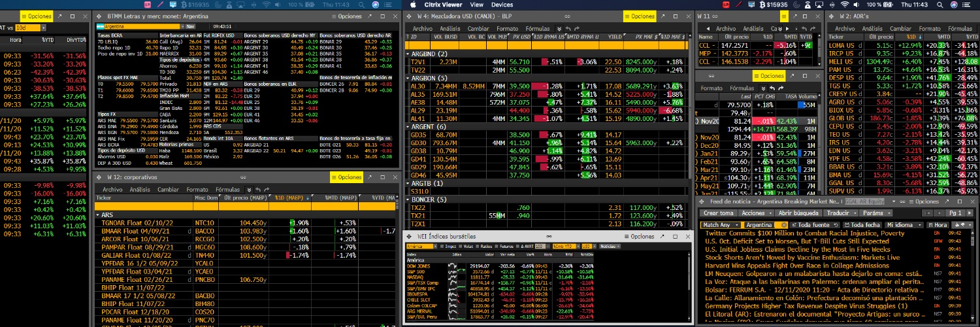Viewport: 980px width, 327px height.
Task: Open Opciones in the W 4 Mezcladora window
Action: (639, 16)
